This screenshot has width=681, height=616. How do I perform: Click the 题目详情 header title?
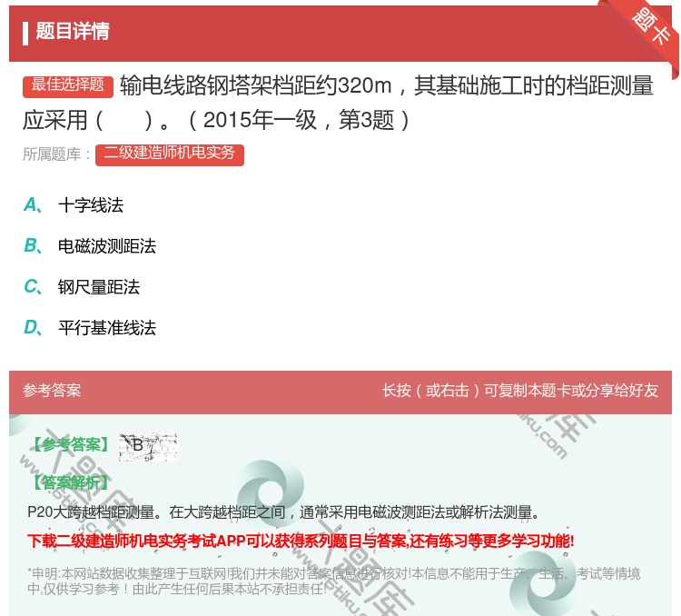coord(73,31)
